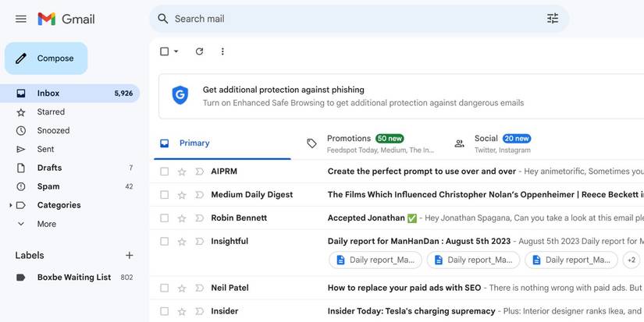Click the refresh mail icon

199,51
